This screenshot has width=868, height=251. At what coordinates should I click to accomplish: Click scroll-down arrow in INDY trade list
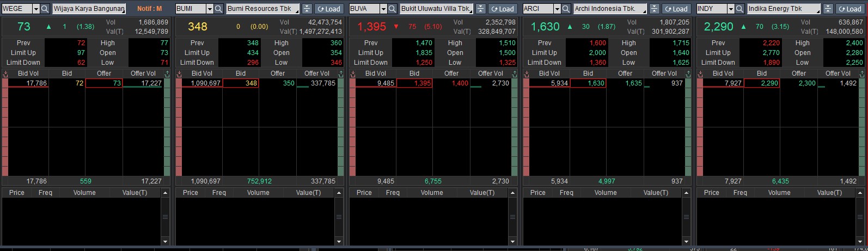click(860, 241)
